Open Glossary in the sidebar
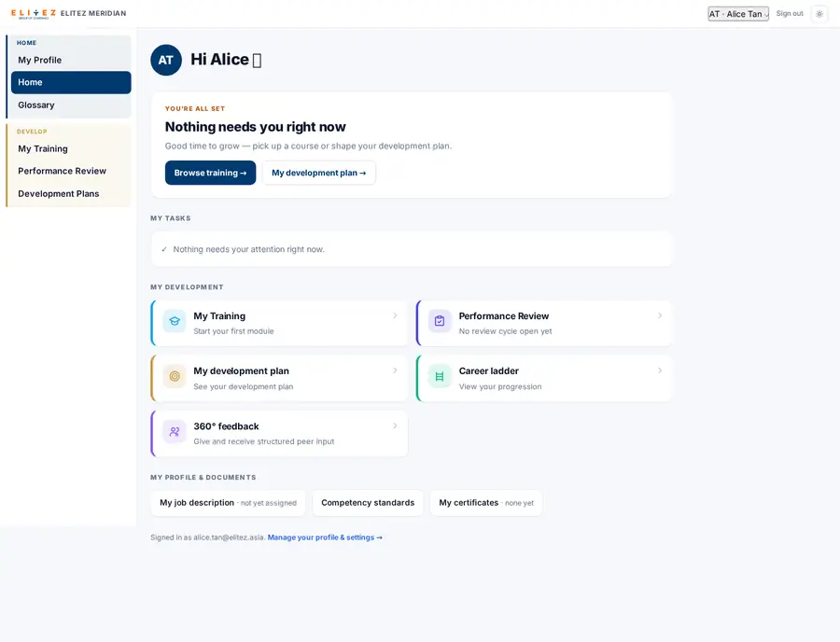 point(71,105)
